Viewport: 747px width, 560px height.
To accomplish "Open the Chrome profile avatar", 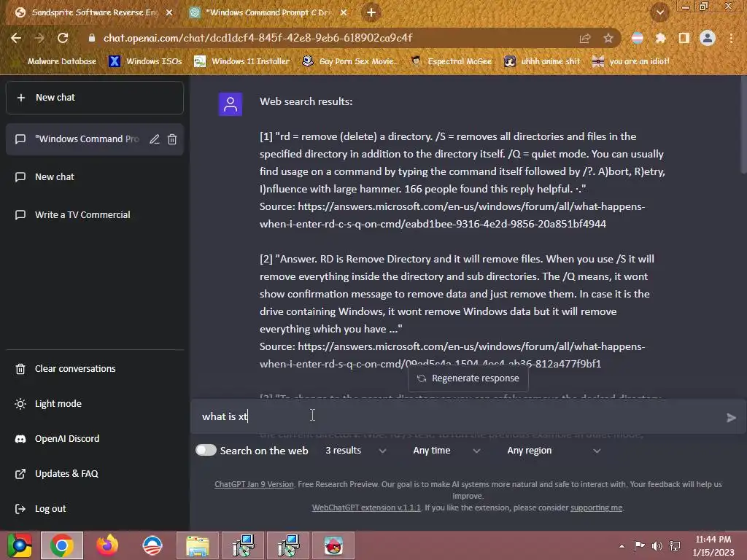I will 708,38.
